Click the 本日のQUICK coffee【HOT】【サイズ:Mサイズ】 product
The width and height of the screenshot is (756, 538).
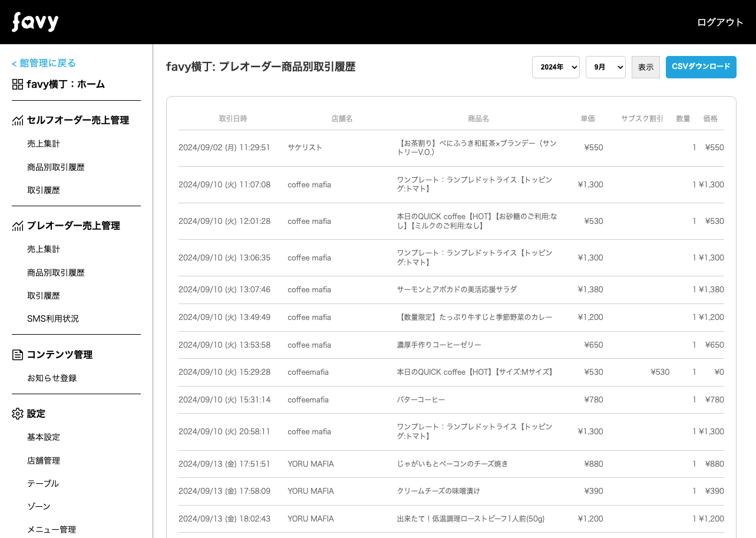(x=476, y=372)
